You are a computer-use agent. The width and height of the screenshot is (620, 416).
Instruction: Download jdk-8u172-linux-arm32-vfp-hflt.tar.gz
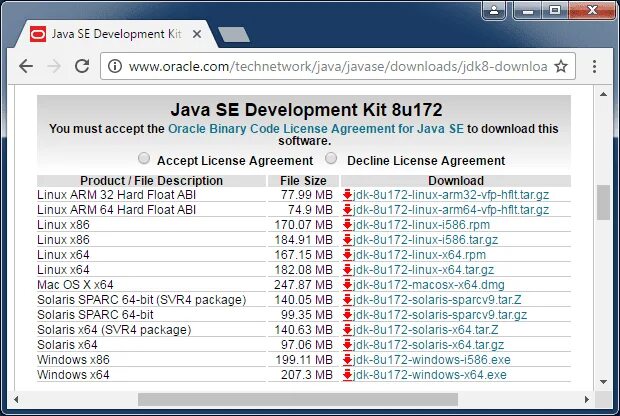point(451,195)
